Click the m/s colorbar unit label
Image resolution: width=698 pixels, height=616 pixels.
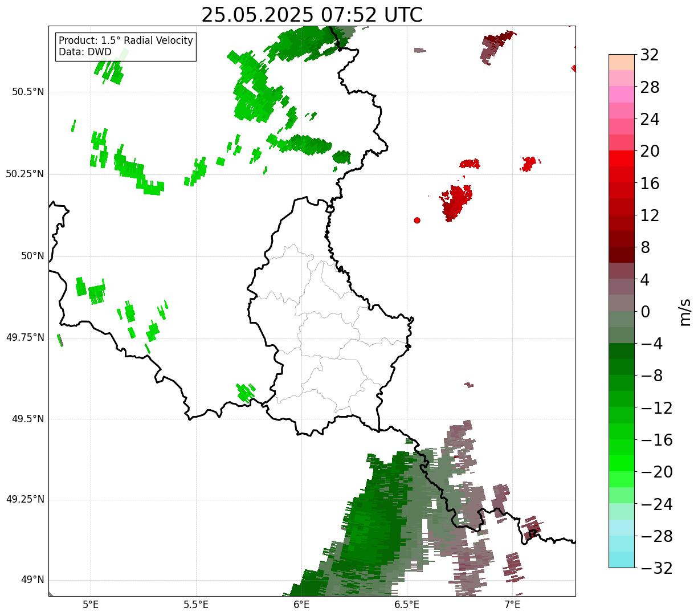685,312
